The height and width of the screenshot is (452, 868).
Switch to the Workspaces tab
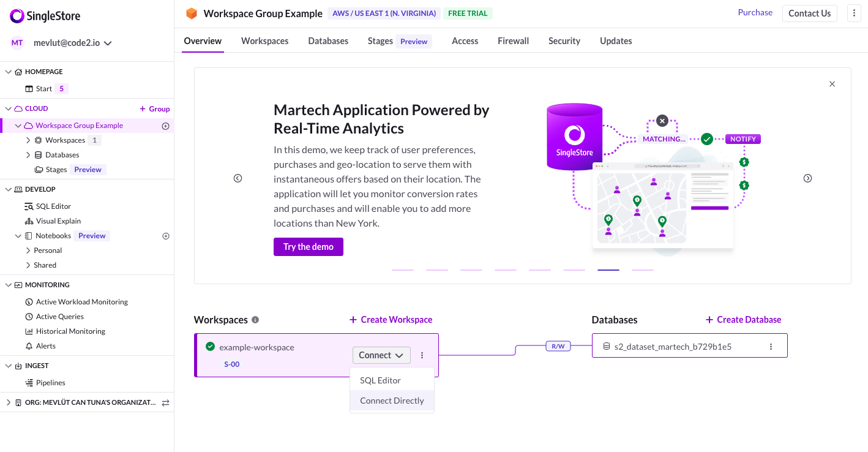tap(264, 41)
